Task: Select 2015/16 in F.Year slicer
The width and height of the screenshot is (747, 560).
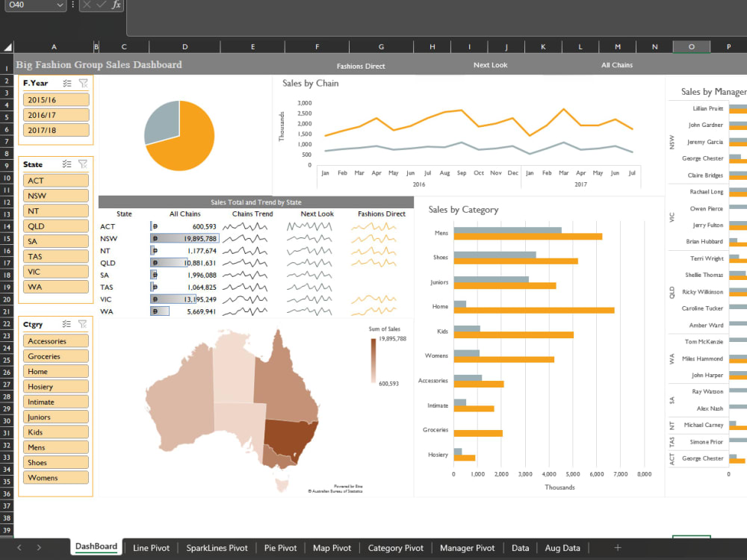Action: coord(56,100)
